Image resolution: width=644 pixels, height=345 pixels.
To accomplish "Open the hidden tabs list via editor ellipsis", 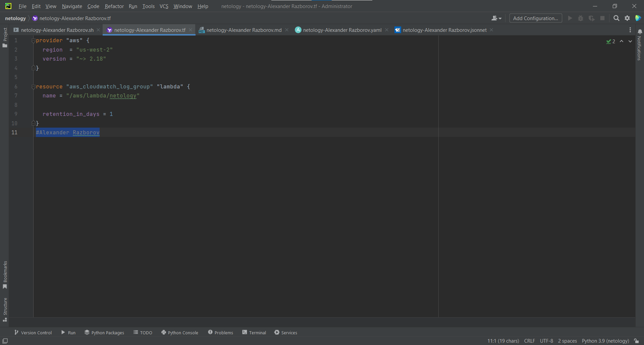I will tap(630, 30).
